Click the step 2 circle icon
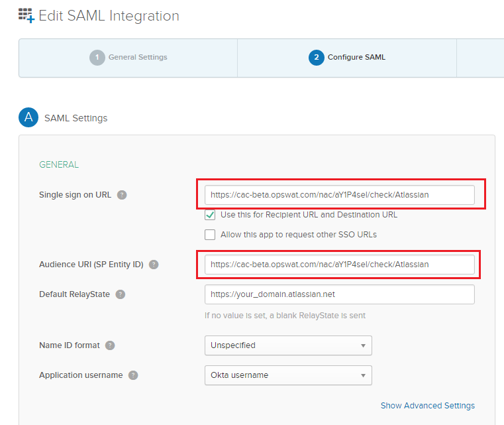 click(x=317, y=58)
